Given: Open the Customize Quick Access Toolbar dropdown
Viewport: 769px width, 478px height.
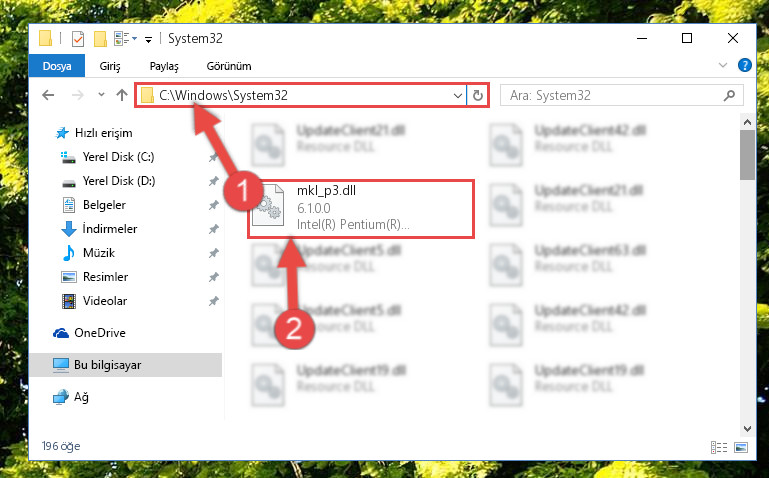Looking at the screenshot, I should [148, 40].
